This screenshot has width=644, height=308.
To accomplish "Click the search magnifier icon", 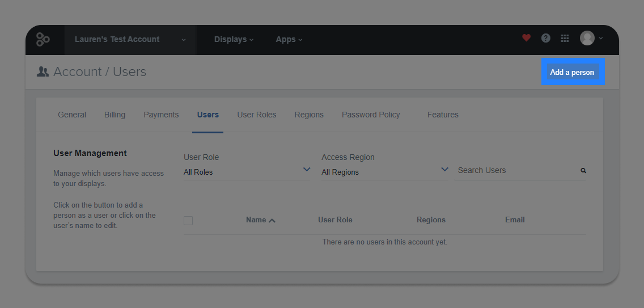I will (583, 170).
